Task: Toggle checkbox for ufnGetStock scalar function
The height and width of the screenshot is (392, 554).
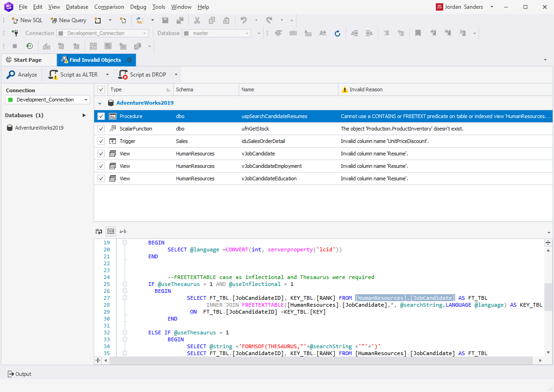Action: pyautogui.click(x=101, y=129)
